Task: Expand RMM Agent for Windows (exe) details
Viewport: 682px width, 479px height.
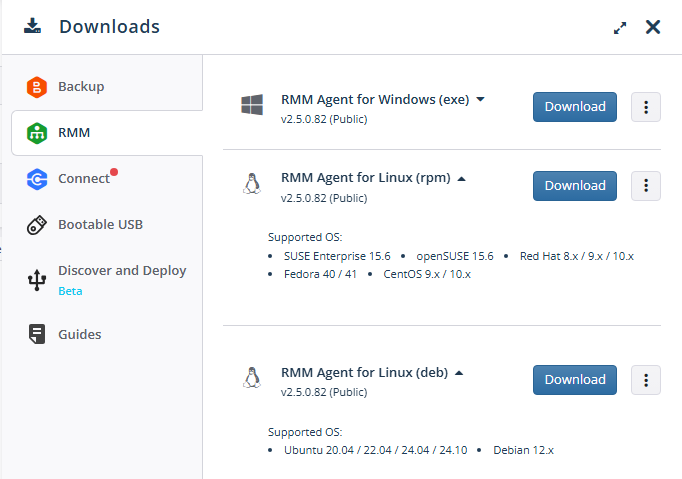Action: click(x=480, y=99)
